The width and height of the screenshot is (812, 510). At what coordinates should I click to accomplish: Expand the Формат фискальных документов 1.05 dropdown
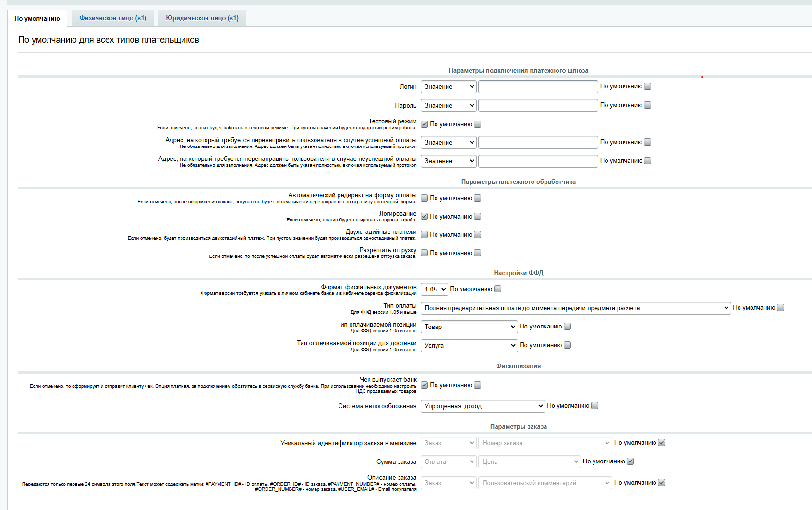pyautogui.click(x=434, y=289)
